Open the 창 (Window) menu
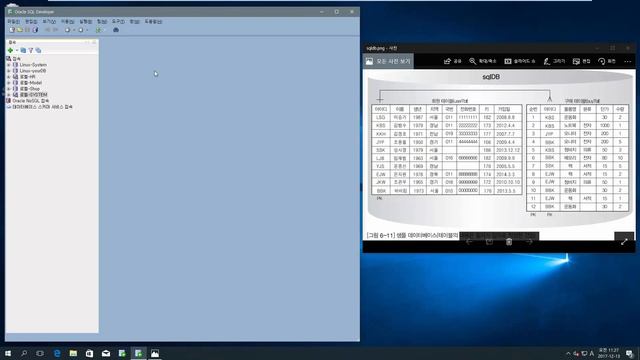The width and height of the screenshot is (640, 360). [134, 22]
